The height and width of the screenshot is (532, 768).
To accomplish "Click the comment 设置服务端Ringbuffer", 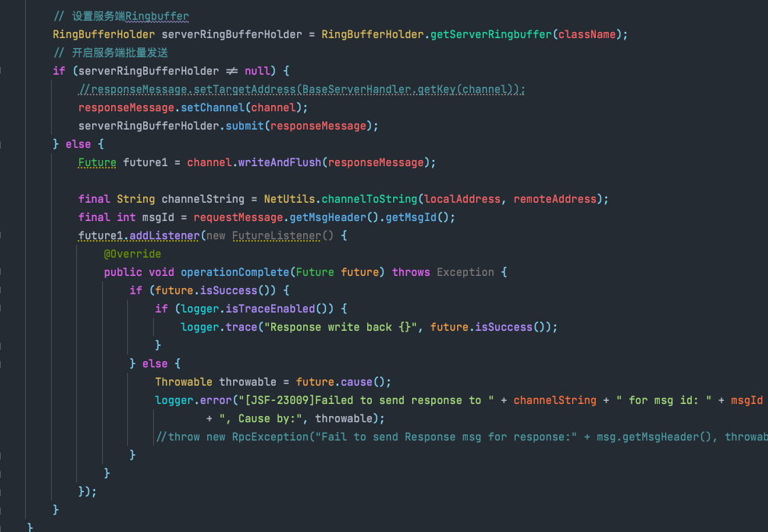I will [x=121, y=16].
